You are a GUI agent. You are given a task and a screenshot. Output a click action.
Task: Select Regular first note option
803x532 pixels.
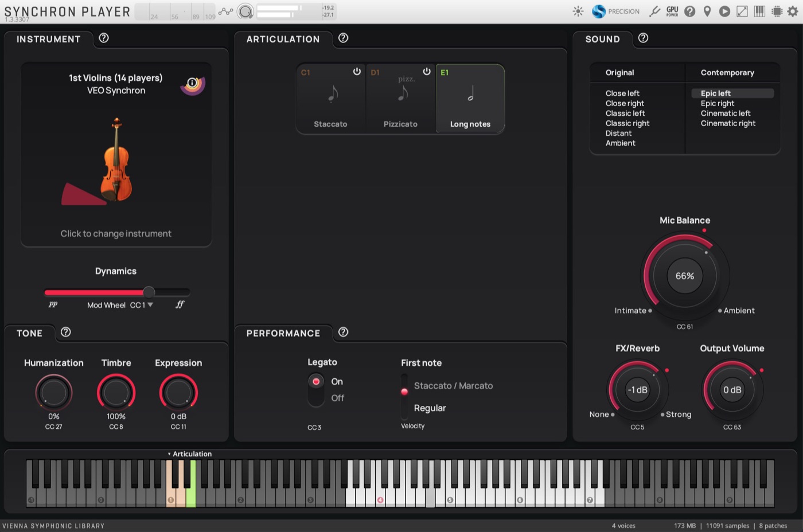tap(430, 408)
